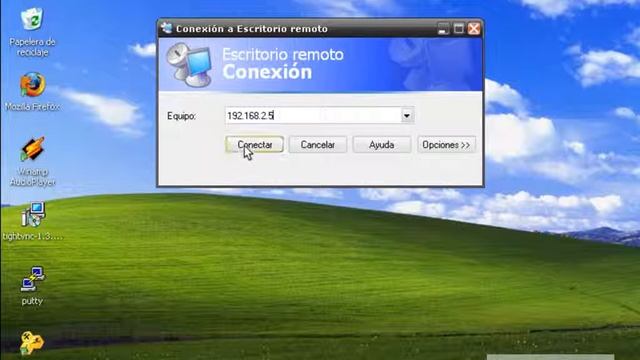Click the Cancelar button
The height and width of the screenshot is (360, 640).
click(318, 144)
